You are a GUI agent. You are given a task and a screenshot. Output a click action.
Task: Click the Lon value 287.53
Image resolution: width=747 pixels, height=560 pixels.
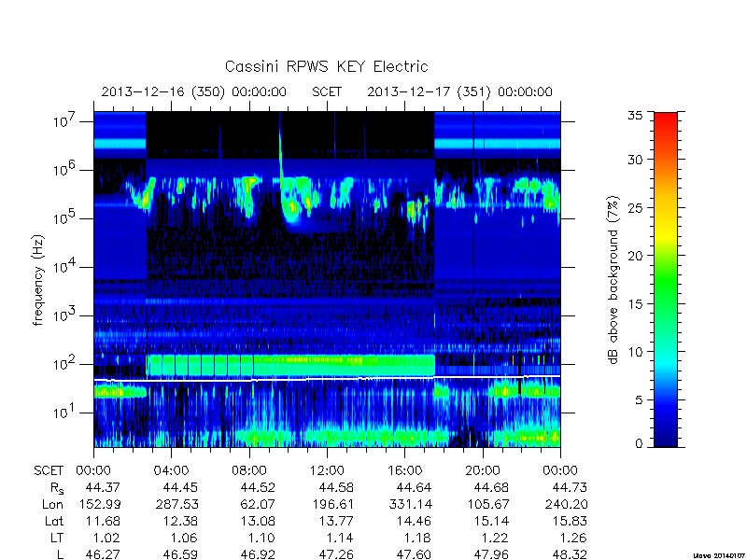[176, 504]
